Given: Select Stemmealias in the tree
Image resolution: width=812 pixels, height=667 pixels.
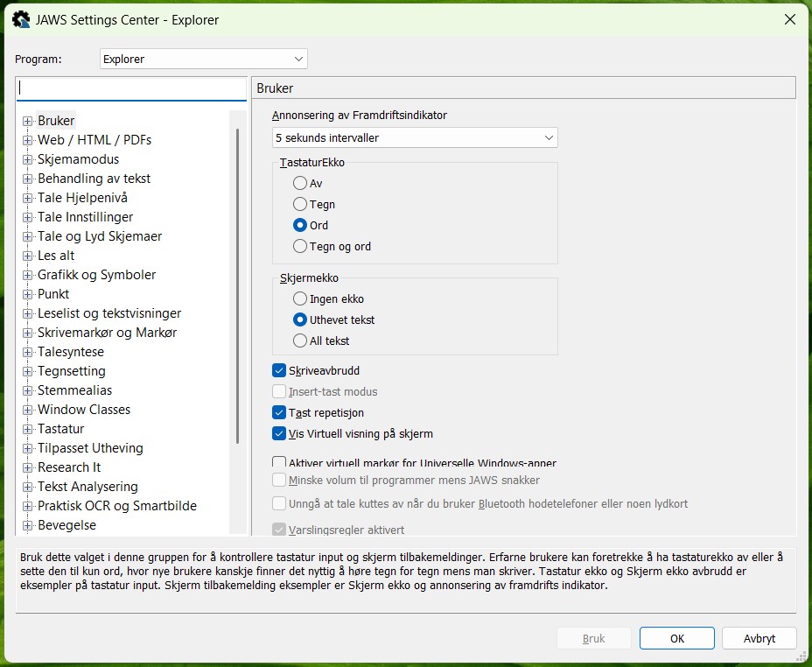Looking at the screenshot, I should point(74,390).
